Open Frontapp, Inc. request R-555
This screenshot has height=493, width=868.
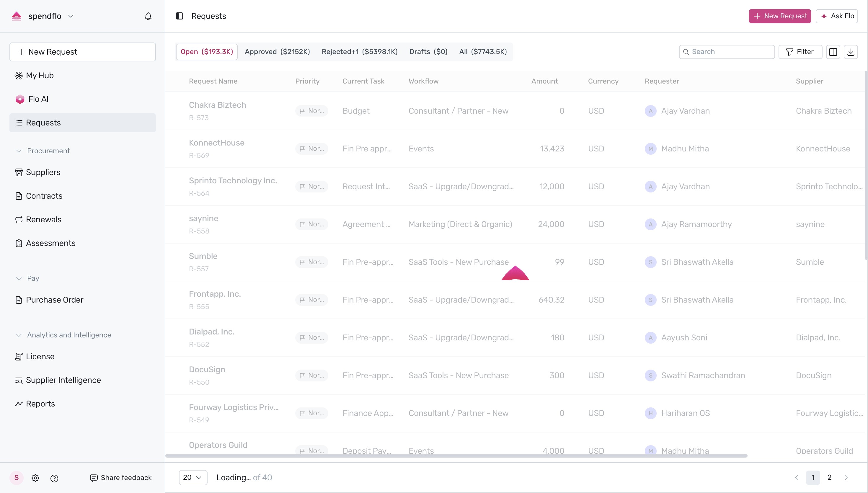tap(215, 294)
